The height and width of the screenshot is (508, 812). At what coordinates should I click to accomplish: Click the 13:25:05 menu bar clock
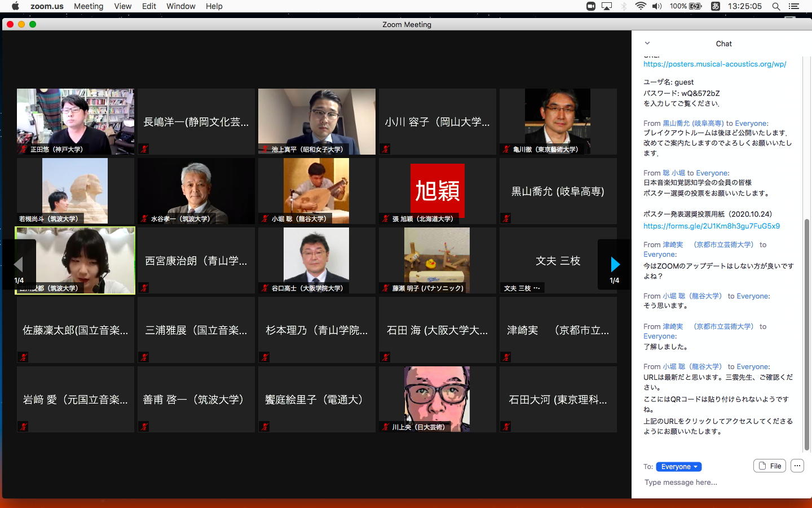point(744,6)
